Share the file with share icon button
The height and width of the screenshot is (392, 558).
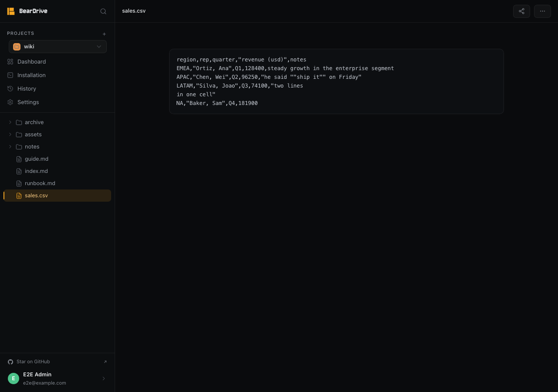point(521,11)
